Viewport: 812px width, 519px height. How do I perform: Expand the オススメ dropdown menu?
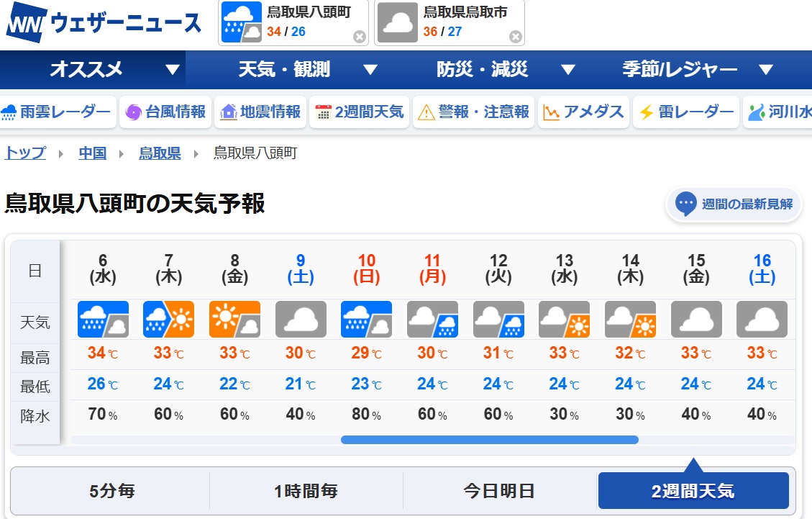172,70
